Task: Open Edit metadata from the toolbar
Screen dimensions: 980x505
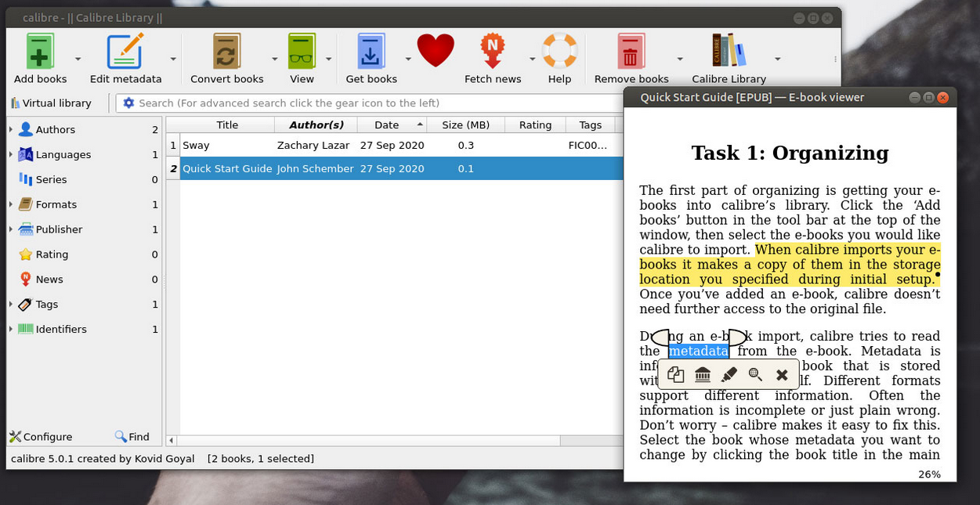Action: pos(125,52)
